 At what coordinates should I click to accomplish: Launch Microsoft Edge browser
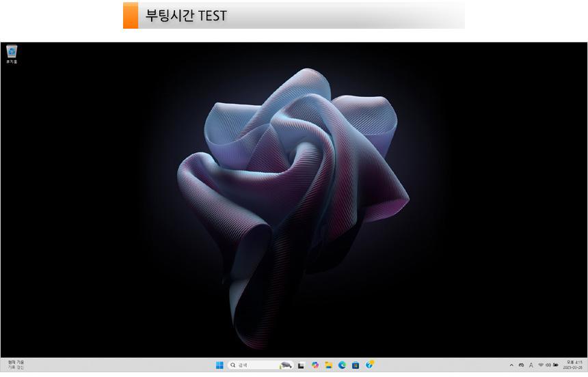tap(342, 365)
